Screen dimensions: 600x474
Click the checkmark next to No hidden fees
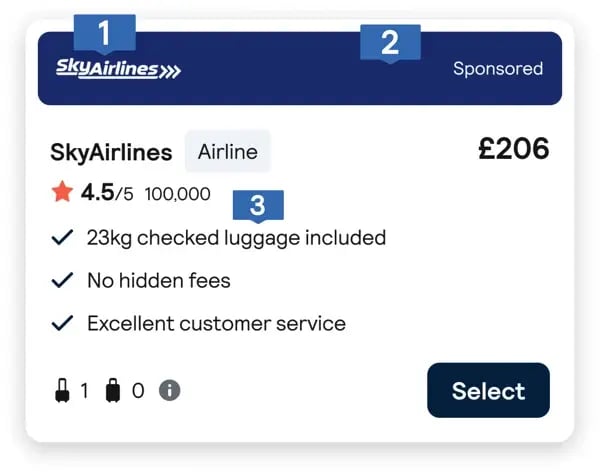62,280
